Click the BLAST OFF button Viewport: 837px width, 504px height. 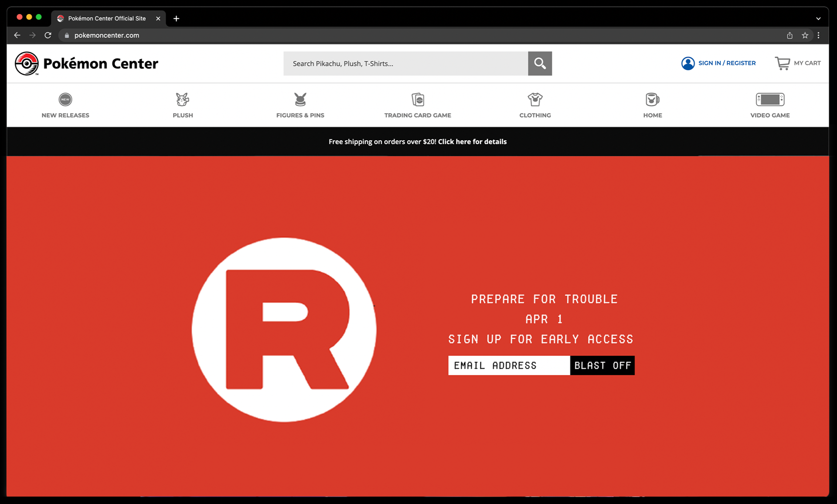(x=602, y=365)
